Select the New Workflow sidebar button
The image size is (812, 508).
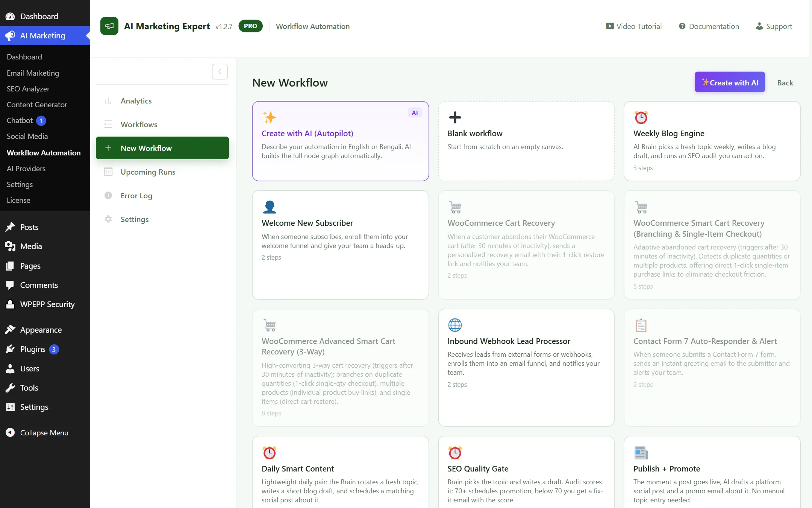[x=162, y=148]
